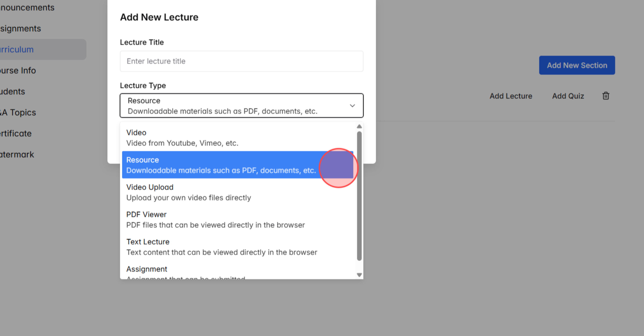Click the trash can icon to delete section
Image resolution: width=644 pixels, height=336 pixels.
tap(606, 96)
